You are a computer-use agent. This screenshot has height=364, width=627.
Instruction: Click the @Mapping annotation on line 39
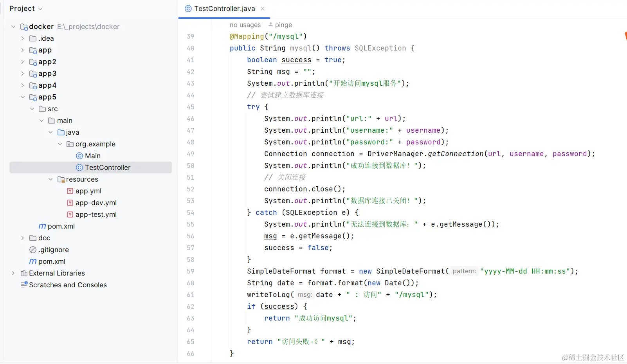247,36
